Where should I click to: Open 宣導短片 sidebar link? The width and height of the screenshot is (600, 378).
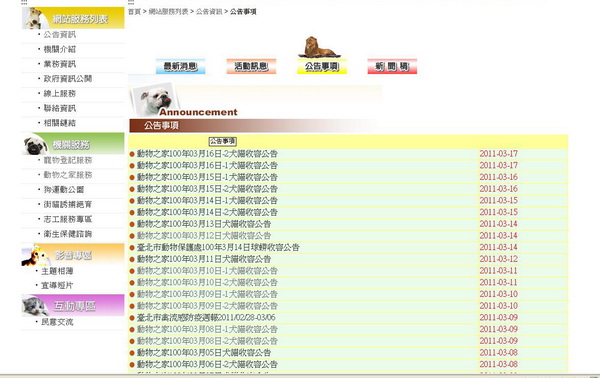point(57,286)
